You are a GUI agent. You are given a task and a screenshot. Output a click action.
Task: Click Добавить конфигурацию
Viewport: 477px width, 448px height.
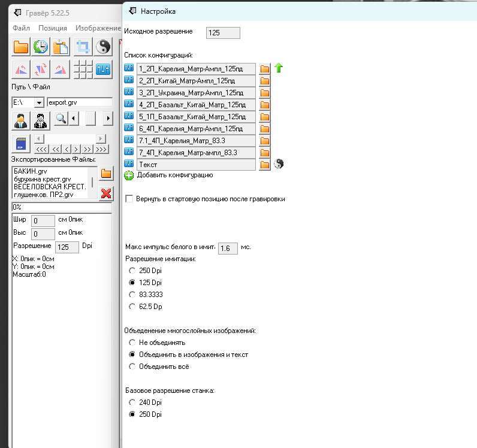174,175
